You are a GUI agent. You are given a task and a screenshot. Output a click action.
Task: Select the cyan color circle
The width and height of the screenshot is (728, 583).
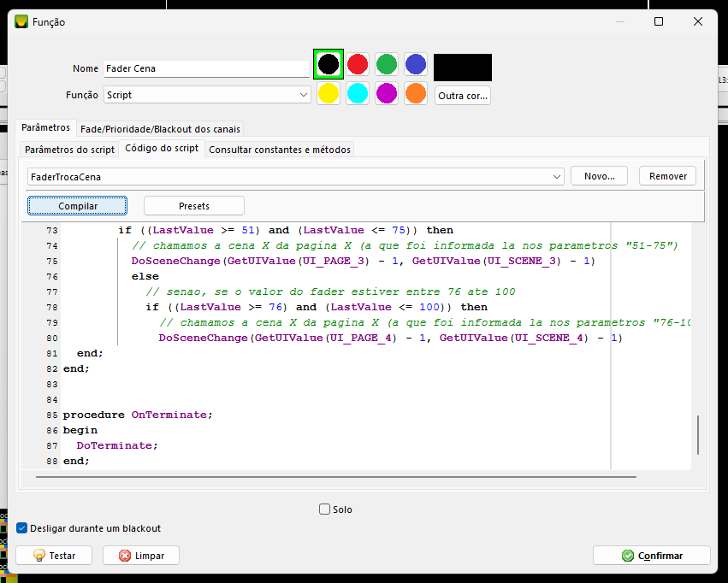coord(358,93)
